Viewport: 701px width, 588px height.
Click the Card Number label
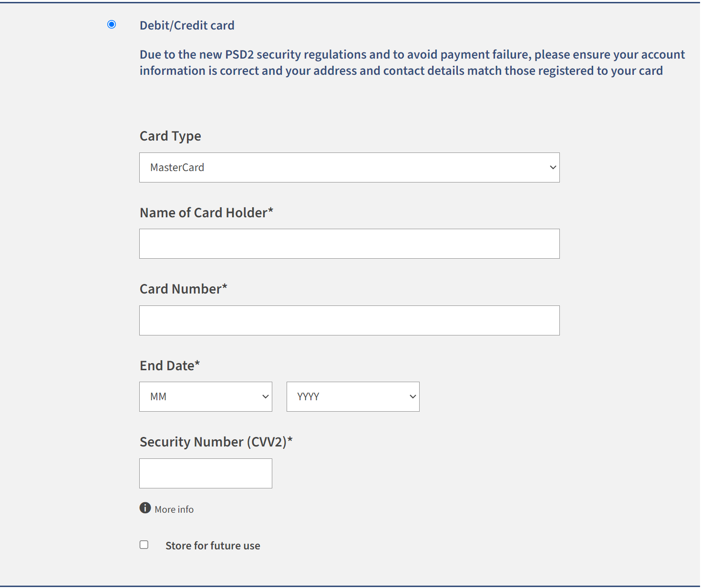tap(184, 289)
